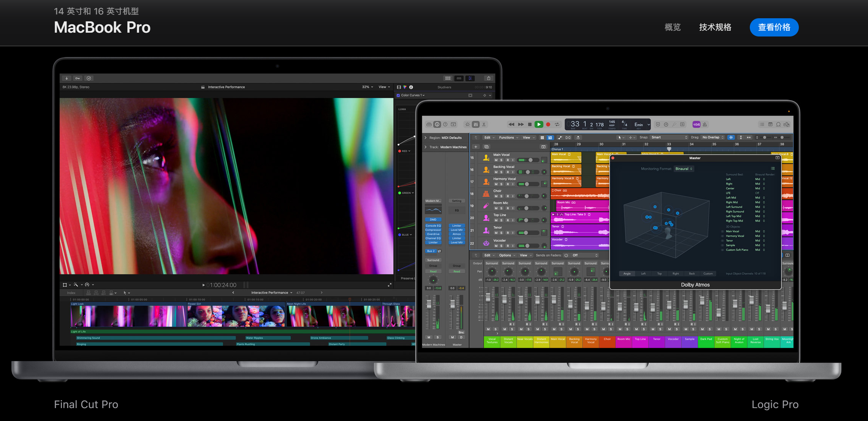Open the Logic Pro scissors Editors icon
This screenshot has width=868, height=421.
[484, 125]
